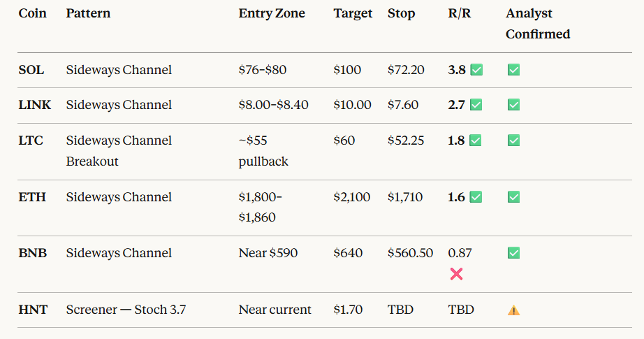Click the R/R column header
The height and width of the screenshot is (339, 644).
click(x=460, y=13)
